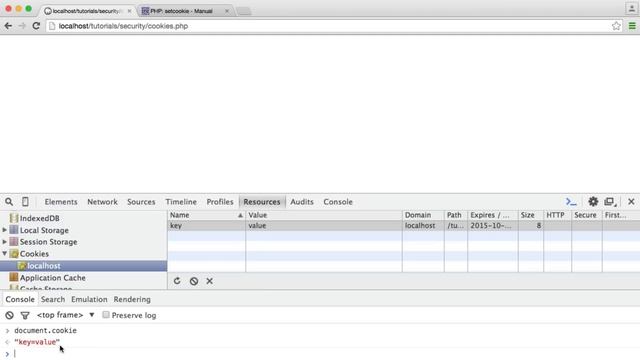Close the DevTools panel
This screenshot has width=640, height=360.
click(x=631, y=202)
